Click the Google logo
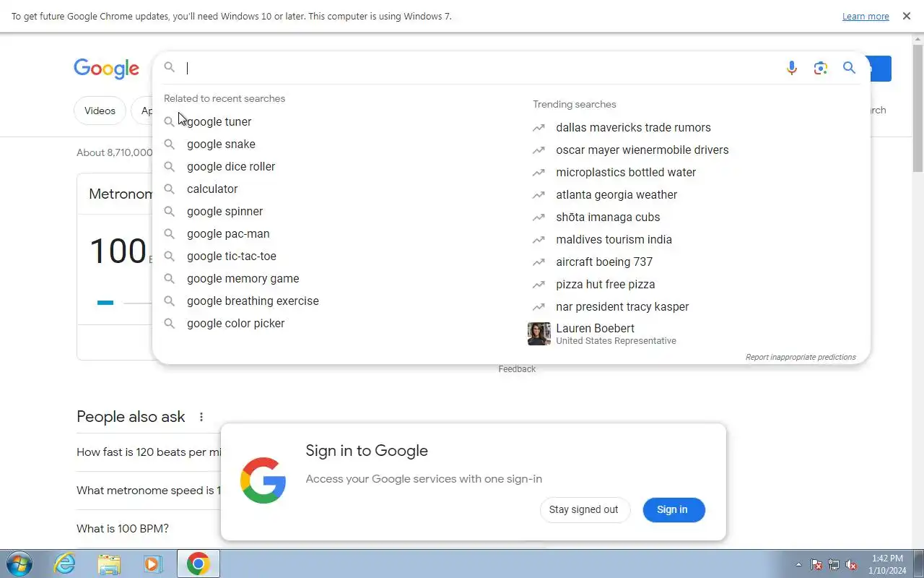The height and width of the screenshot is (578, 924). click(x=106, y=69)
